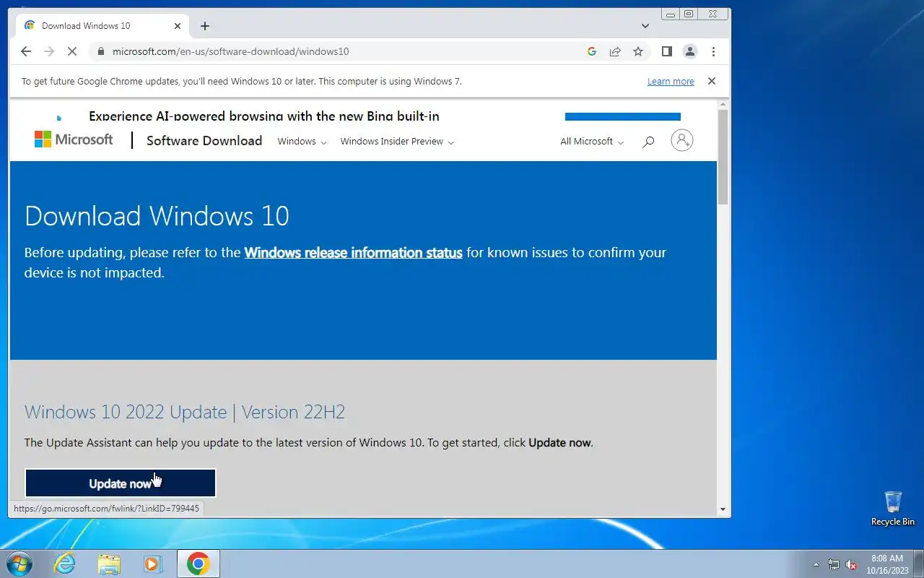
Task: Open the Google icon in address bar
Action: pyautogui.click(x=592, y=51)
